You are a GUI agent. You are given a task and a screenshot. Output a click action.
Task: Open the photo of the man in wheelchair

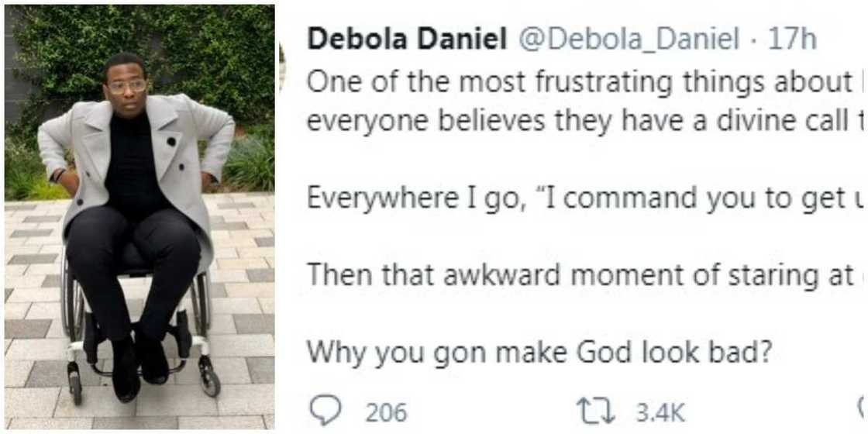pos(139,217)
